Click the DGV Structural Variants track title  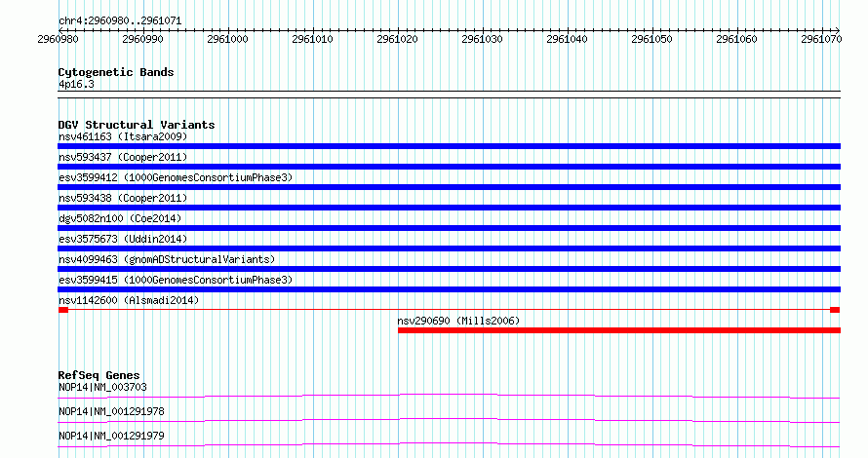click(x=137, y=125)
